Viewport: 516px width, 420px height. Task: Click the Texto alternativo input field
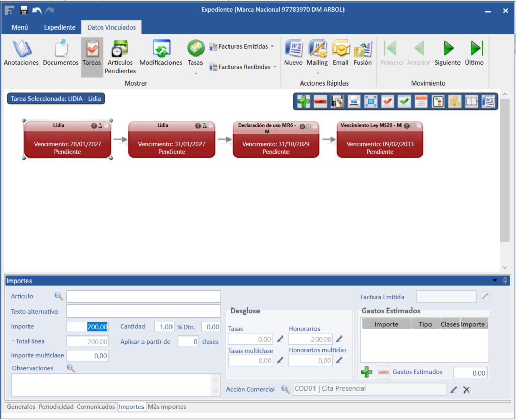[144, 311]
